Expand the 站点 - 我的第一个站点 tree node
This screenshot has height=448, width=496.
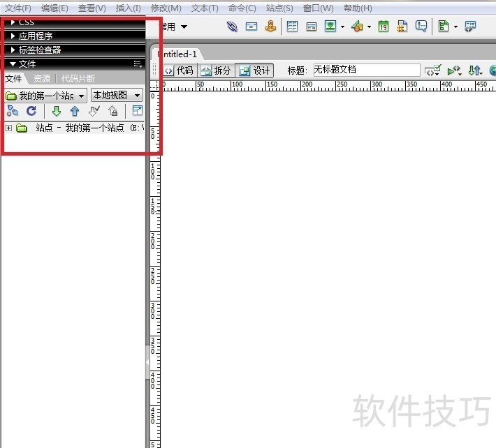click(9, 128)
